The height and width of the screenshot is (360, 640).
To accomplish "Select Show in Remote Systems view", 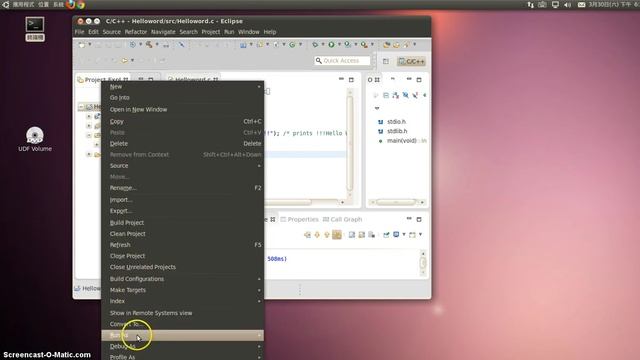I will click(x=182, y=313).
